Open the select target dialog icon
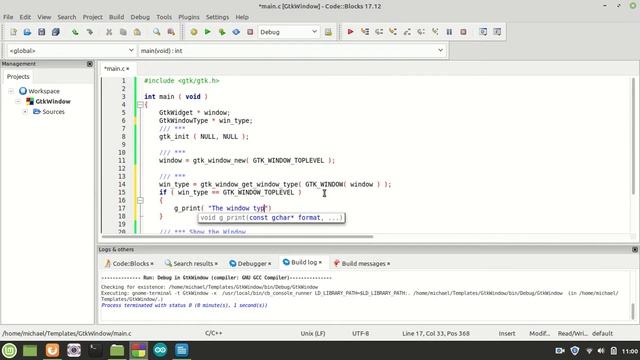 point(328,32)
